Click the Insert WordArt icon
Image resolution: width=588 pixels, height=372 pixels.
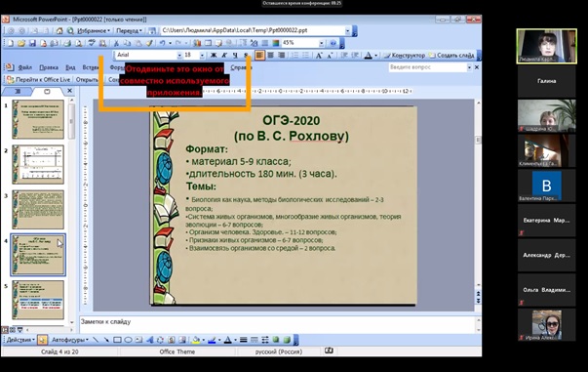[x=149, y=340]
